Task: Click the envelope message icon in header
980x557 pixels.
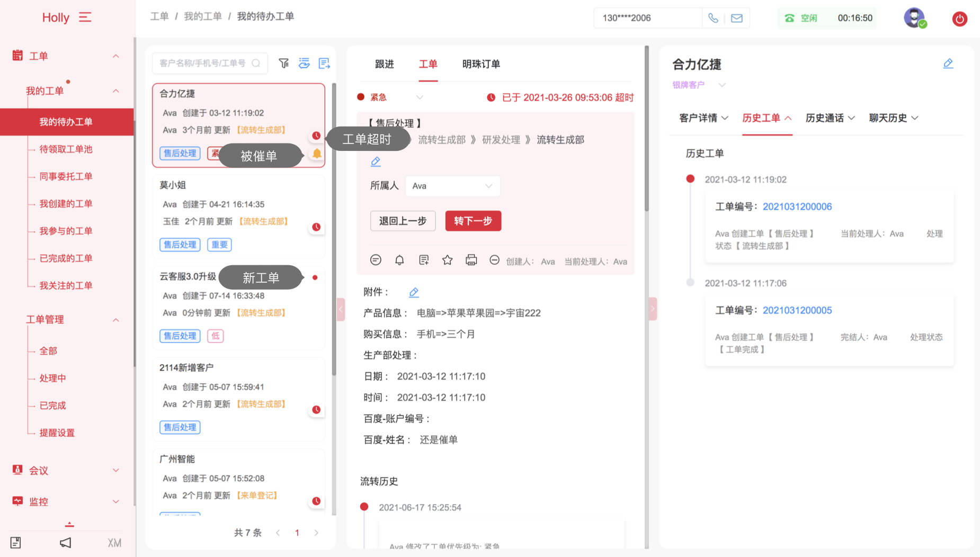Action: [736, 18]
